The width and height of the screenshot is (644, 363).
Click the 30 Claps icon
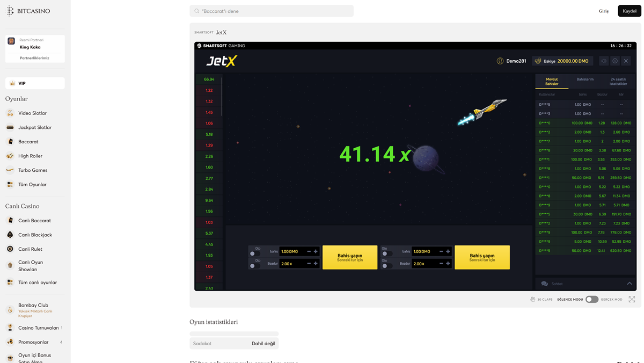tap(533, 300)
